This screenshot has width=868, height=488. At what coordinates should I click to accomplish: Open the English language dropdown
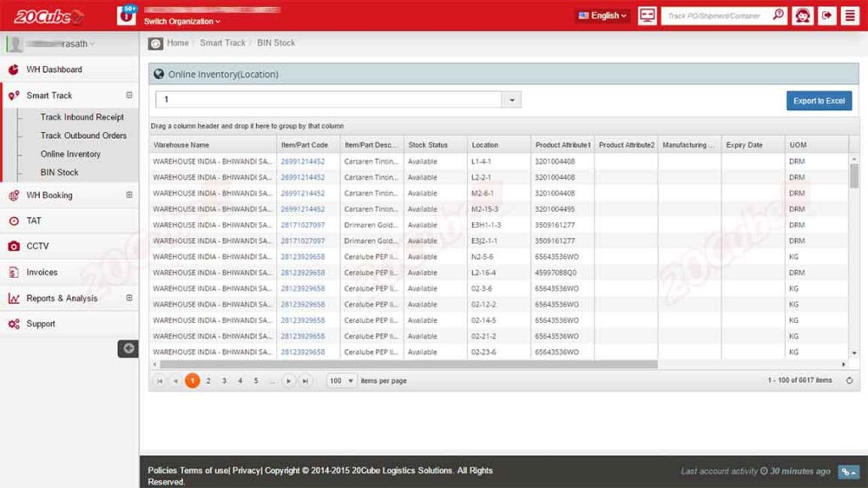point(603,16)
